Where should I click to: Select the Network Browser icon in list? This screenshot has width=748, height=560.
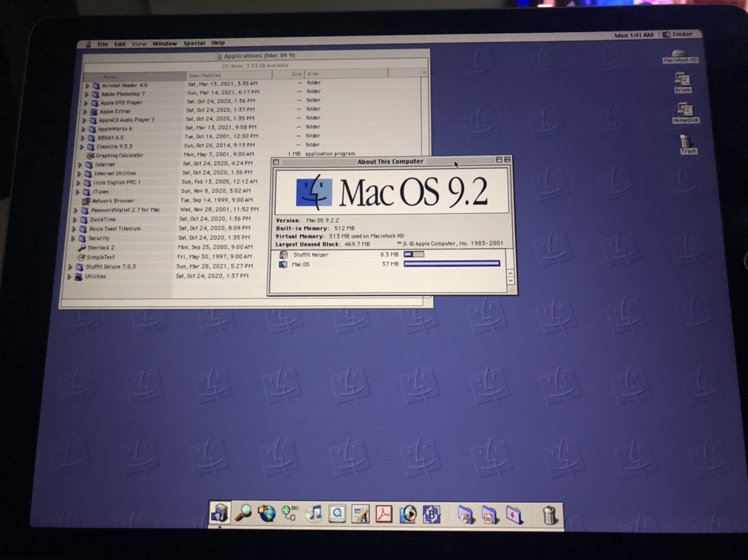pos(86,201)
